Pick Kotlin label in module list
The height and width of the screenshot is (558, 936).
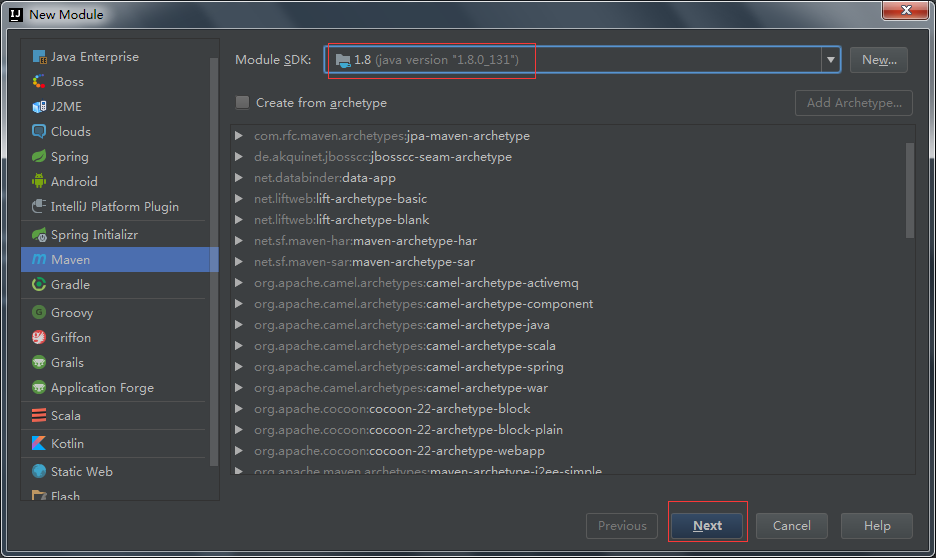pos(67,443)
